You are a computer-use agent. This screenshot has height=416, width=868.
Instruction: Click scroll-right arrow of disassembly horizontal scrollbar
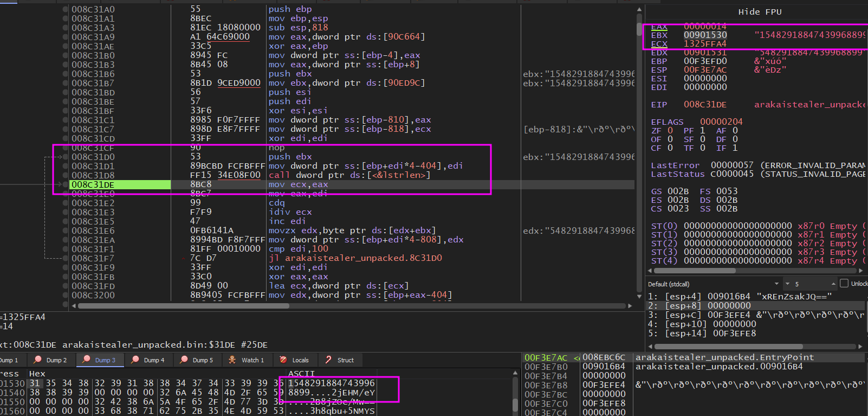tap(630, 306)
